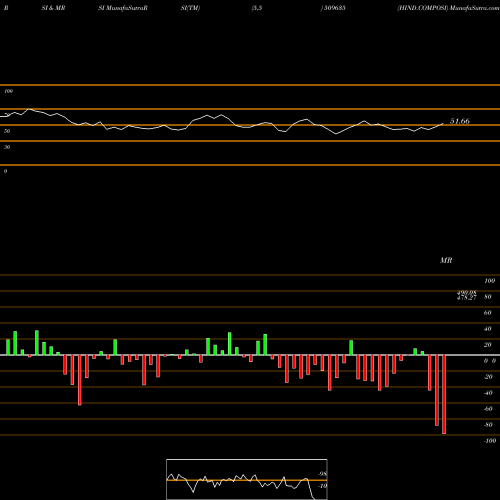The height and width of the screenshot is (500, 500).
Task: Click the -100 label on MR axis
Action: pos(490,441)
